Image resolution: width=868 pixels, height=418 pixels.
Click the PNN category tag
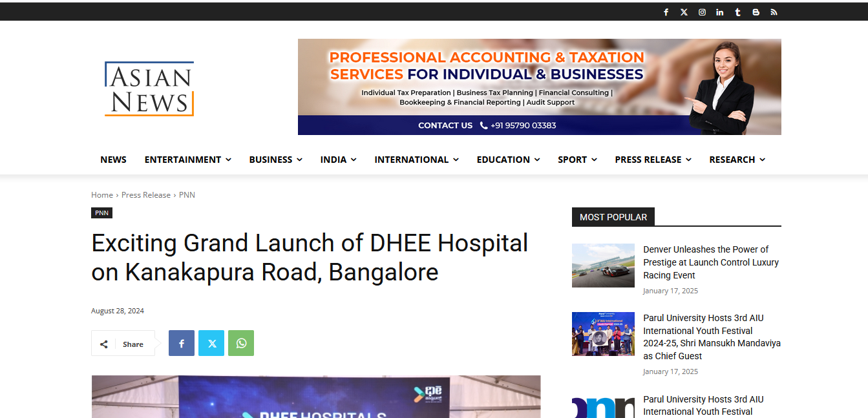(x=101, y=213)
